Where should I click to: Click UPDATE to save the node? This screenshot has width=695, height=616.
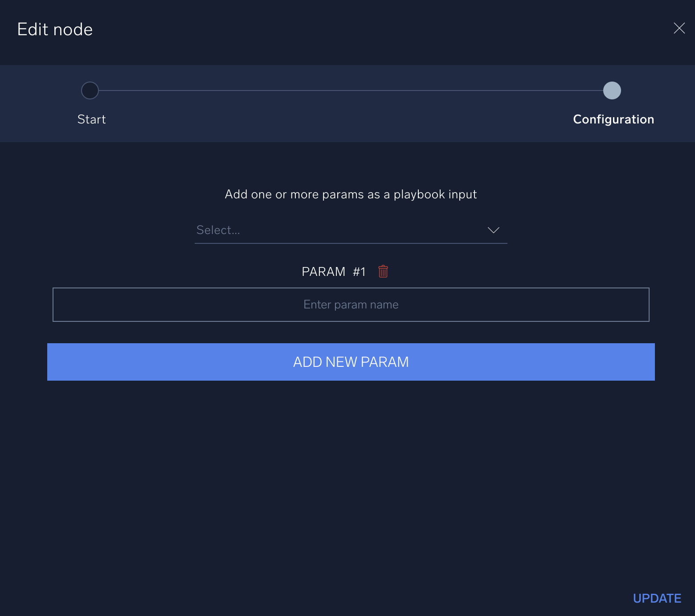pyautogui.click(x=657, y=599)
